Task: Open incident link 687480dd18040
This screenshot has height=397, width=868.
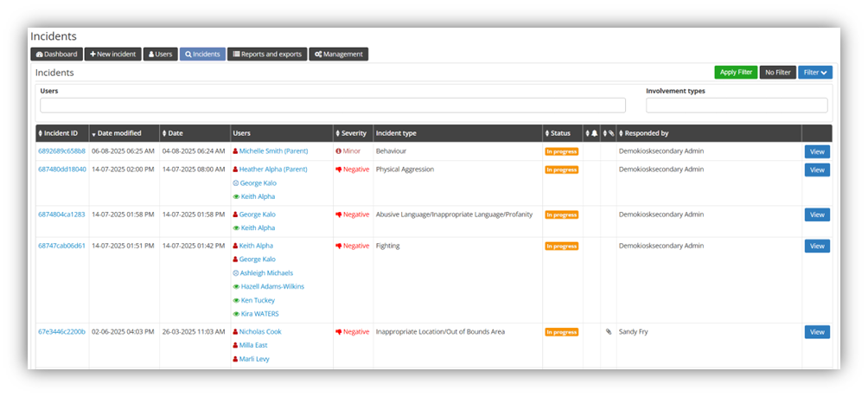Action: coord(62,170)
